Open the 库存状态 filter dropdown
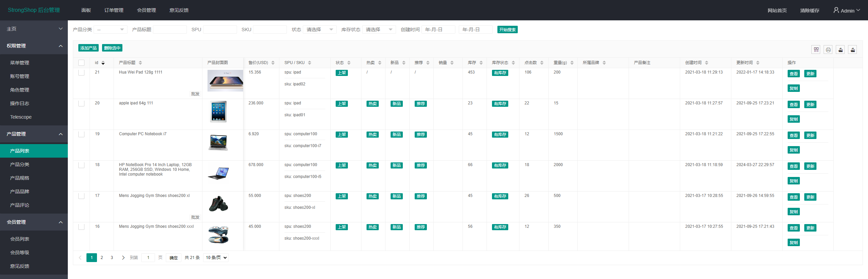Screen dimensions: 868x279 click(379, 29)
